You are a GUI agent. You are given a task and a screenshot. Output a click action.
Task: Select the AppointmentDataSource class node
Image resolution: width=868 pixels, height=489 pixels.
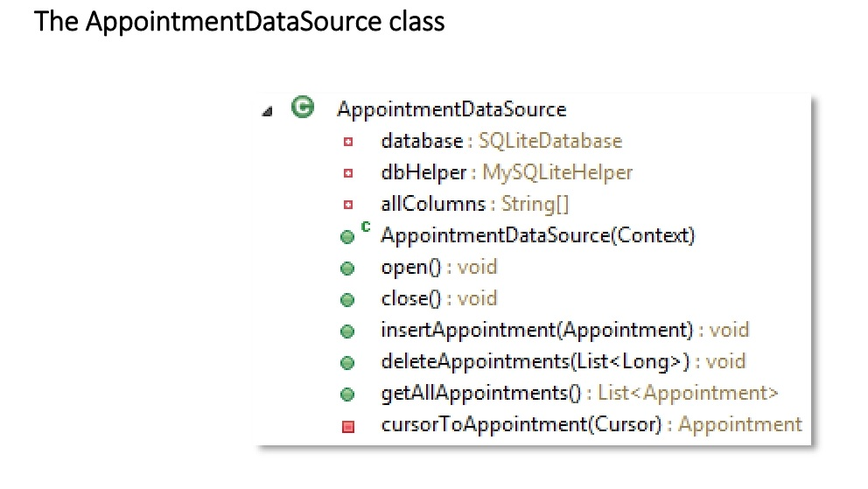[451, 109]
